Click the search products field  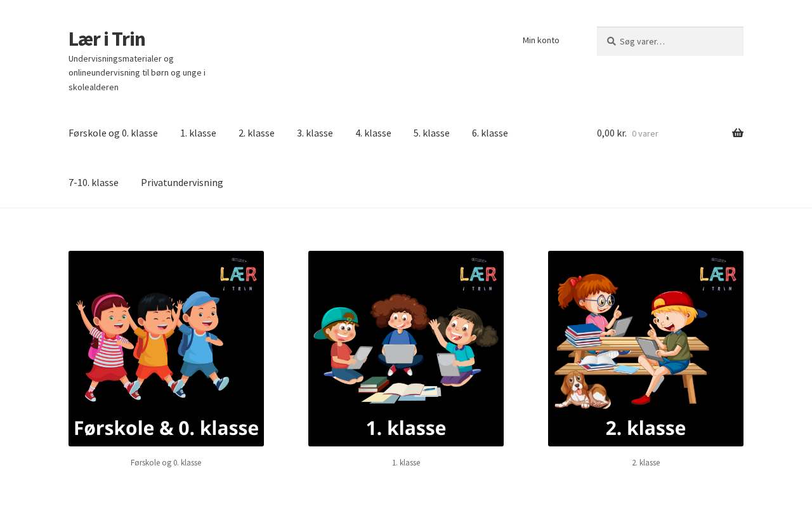tap(670, 41)
